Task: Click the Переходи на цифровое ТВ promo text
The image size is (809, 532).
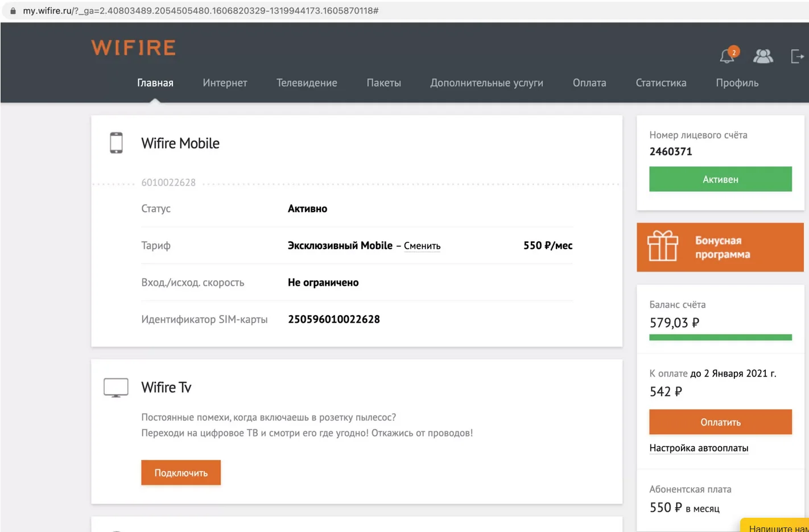Action: 307,433
